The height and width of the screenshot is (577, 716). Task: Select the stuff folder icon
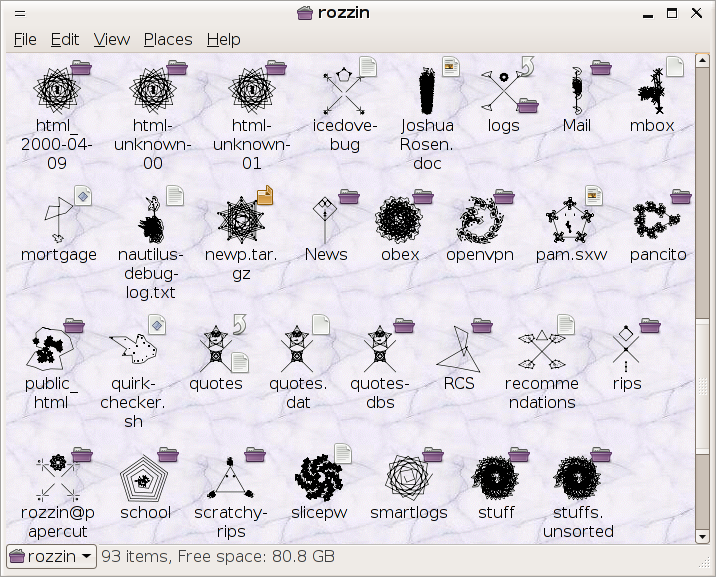495,477
